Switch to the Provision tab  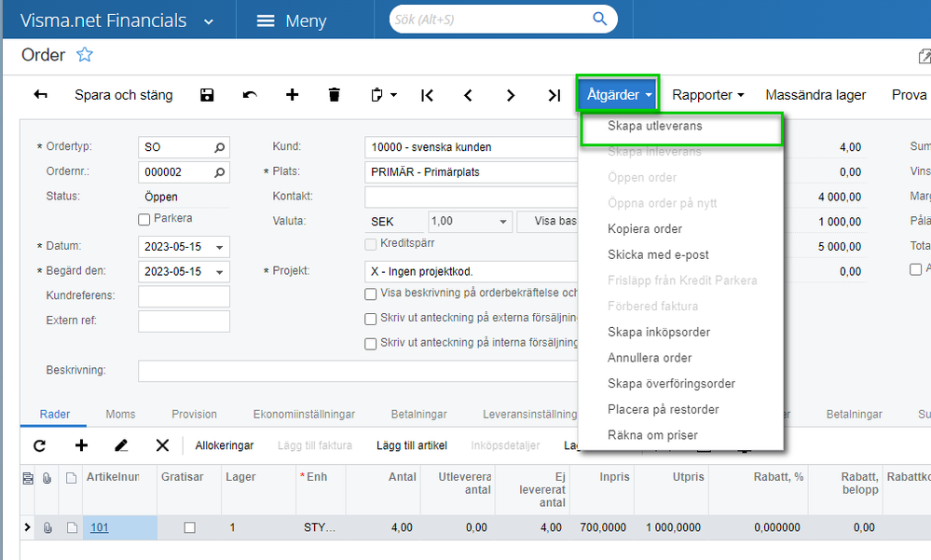point(194,414)
